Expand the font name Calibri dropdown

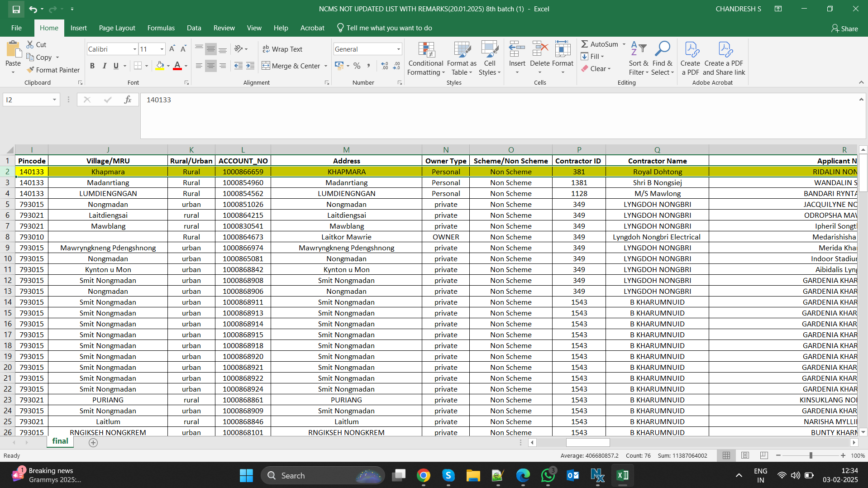coord(134,49)
